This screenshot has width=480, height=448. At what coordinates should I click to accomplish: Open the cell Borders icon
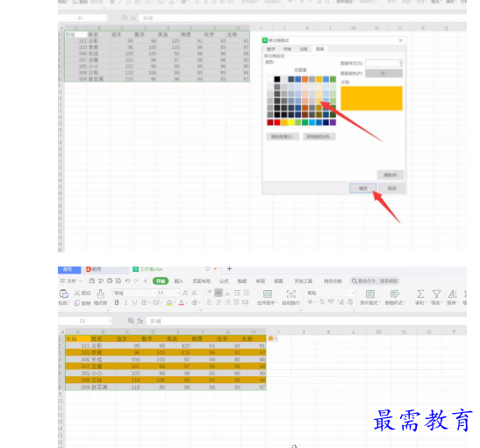point(145,302)
